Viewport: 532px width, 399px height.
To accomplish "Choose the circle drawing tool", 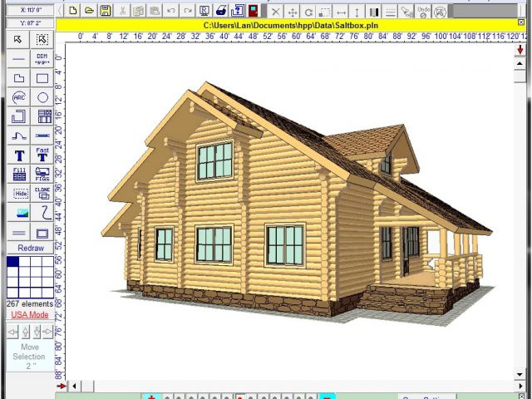I will 42,97.
